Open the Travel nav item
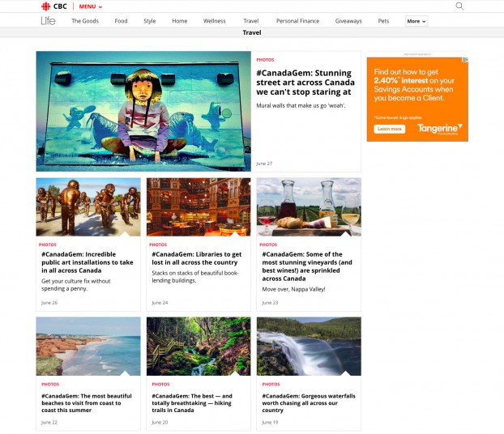Image resolution: width=504 pixels, height=434 pixels. click(x=251, y=21)
